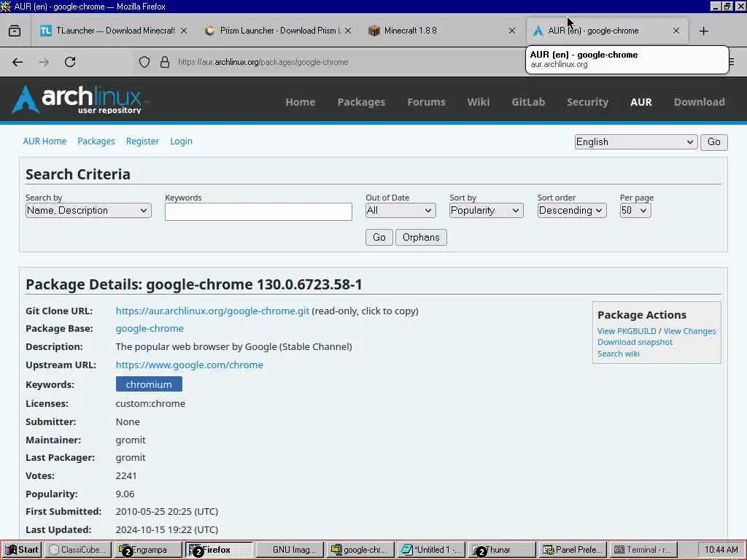Click AUR in the top navigation
This screenshot has height=560, width=747.
641,102
